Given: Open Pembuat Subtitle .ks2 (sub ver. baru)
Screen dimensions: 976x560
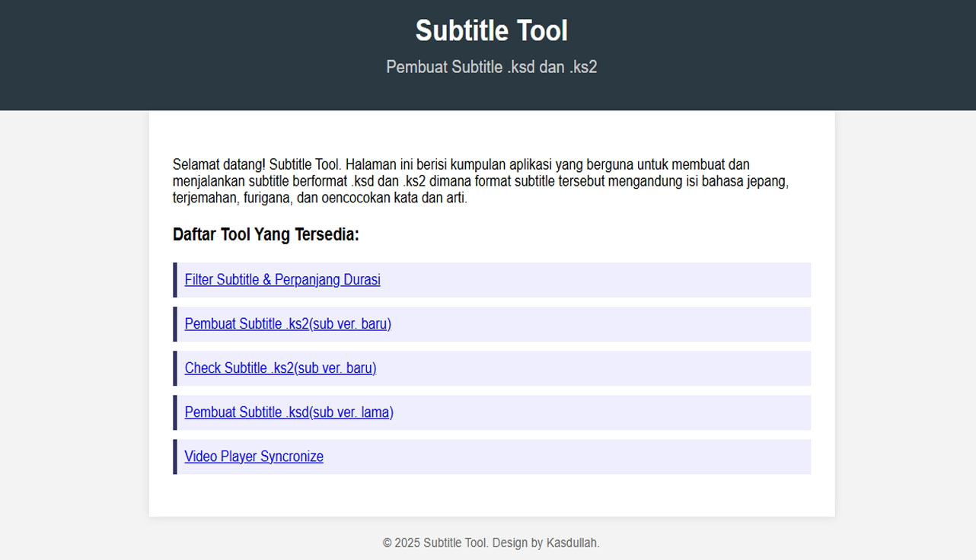Looking at the screenshot, I should click(x=288, y=324).
